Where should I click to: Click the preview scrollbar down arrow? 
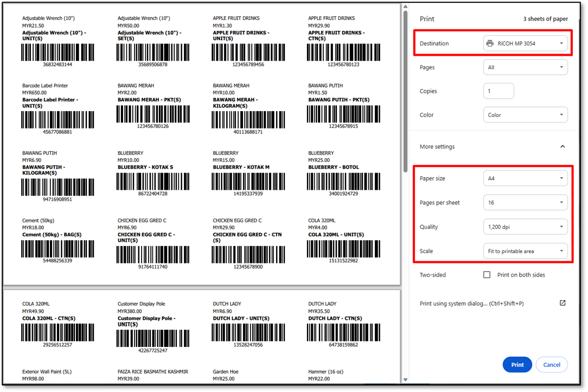click(405, 380)
